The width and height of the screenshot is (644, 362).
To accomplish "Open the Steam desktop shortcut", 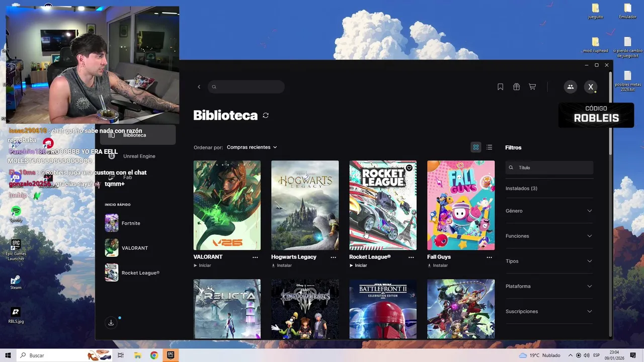I will pos(16,282).
